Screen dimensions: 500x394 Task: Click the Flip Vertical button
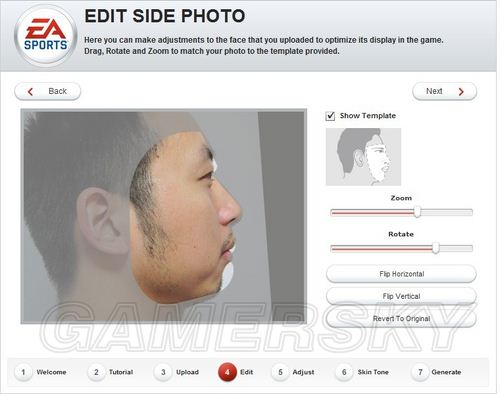401,296
